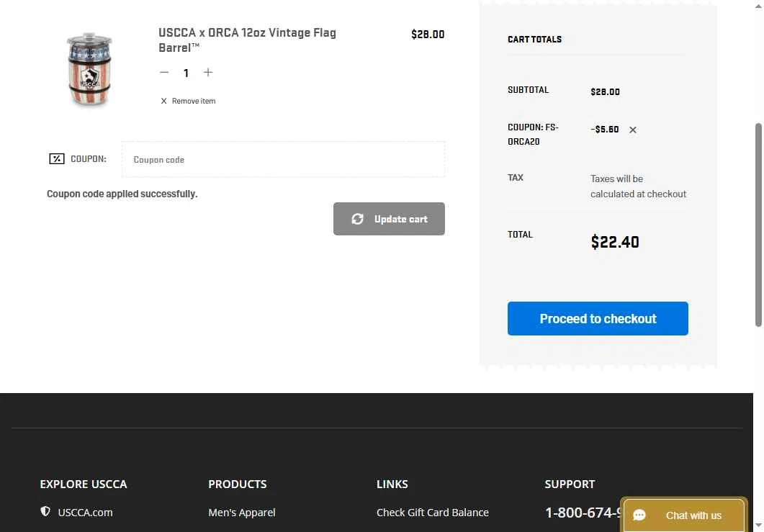Decrease quantity with the minus icon
The width and height of the screenshot is (764, 532).
164,73
